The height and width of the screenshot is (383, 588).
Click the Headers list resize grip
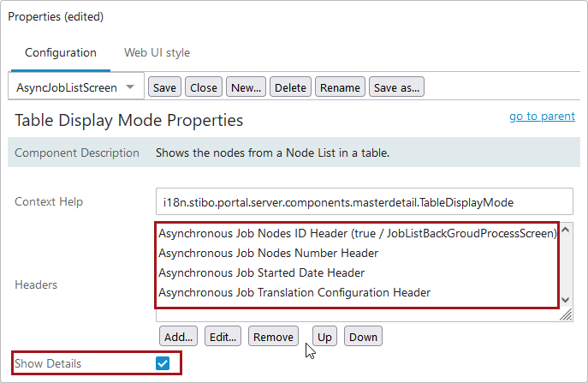coord(566,314)
